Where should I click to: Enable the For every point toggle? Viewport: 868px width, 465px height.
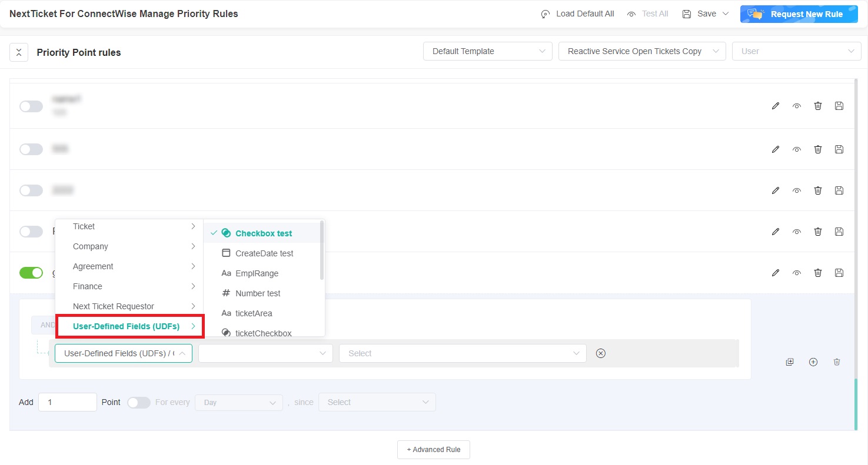139,402
